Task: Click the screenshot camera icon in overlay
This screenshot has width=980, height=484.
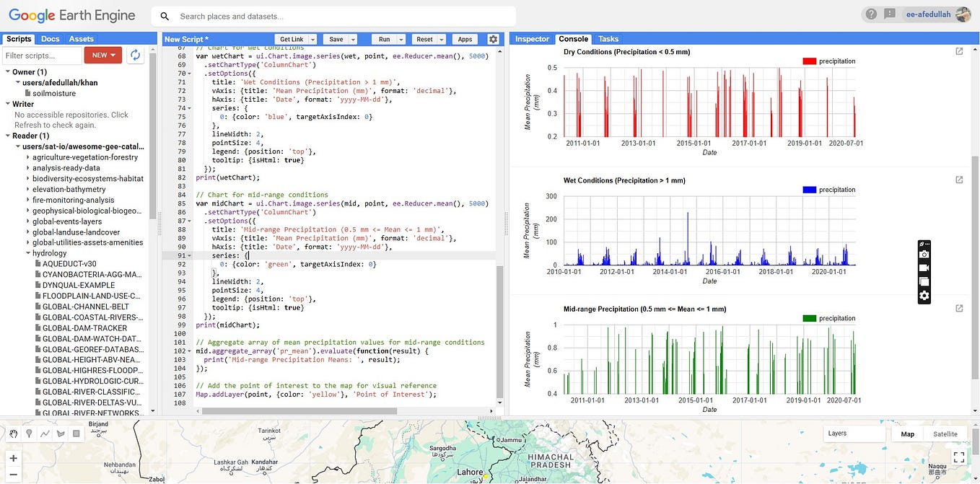Action: (x=924, y=255)
